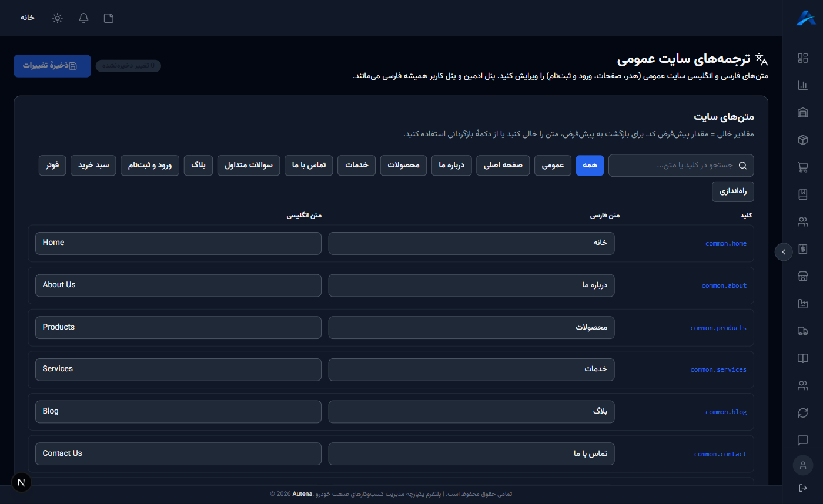Select the همه filter tab
The width and height of the screenshot is (823, 504).
(x=590, y=166)
